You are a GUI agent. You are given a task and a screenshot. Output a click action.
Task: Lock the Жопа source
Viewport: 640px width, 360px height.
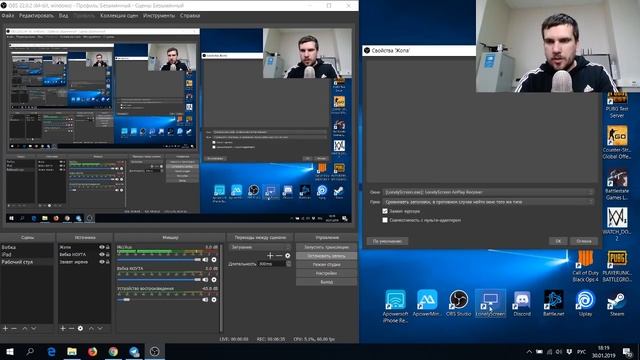pyautogui.click(x=108, y=247)
